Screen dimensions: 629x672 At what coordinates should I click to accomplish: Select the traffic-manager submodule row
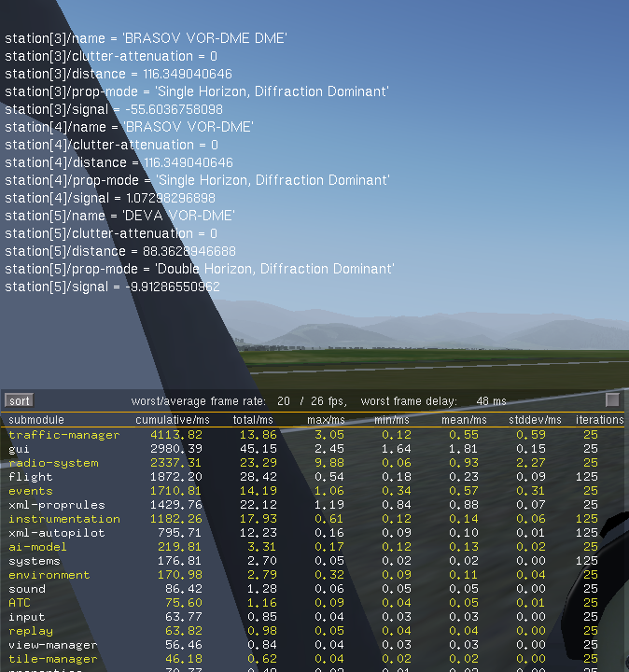(64, 435)
